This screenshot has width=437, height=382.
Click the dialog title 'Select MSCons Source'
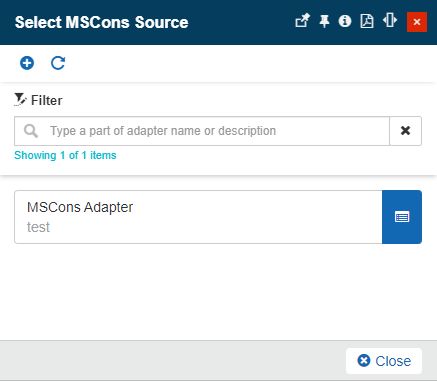(102, 22)
